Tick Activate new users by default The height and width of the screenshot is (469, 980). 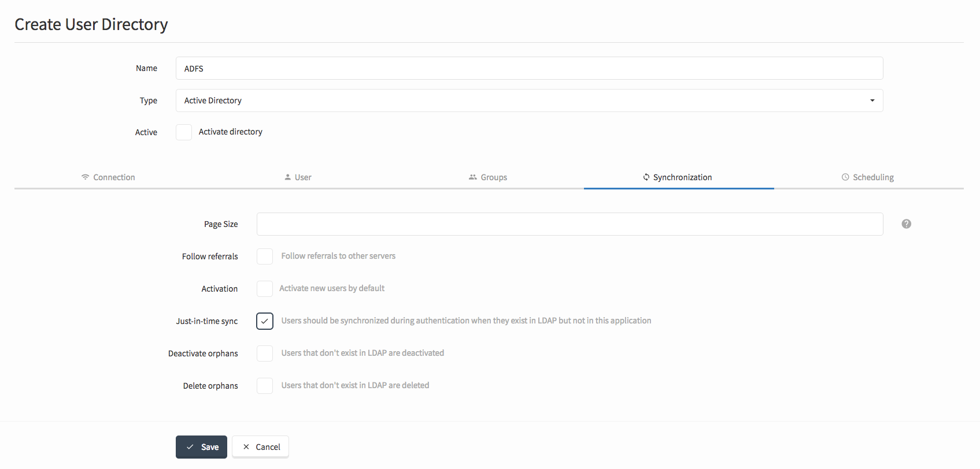(x=265, y=289)
